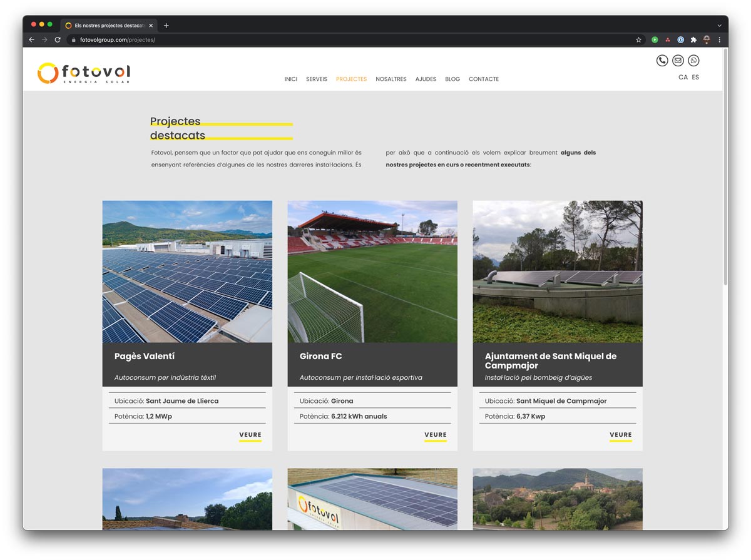The width and height of the screenshot is (751, 560).
Task: Click the green play extension icon
Action: coord(655,39)
